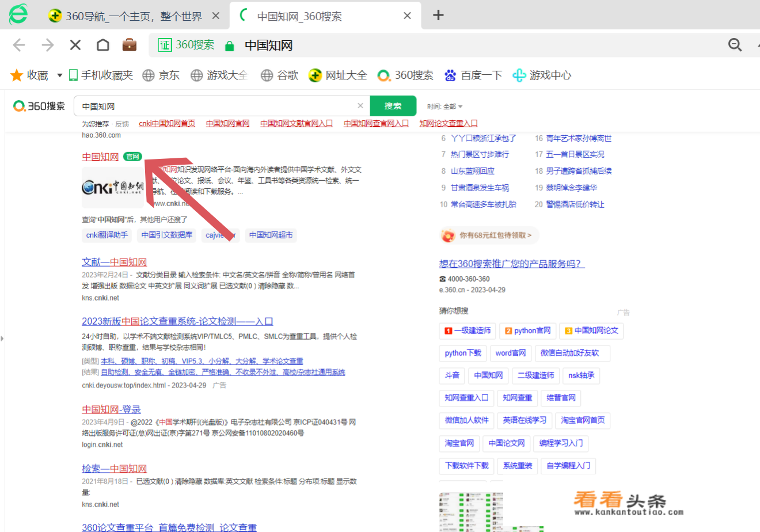Open the 时间: 全部 filter dropdown

pos(445,107)
